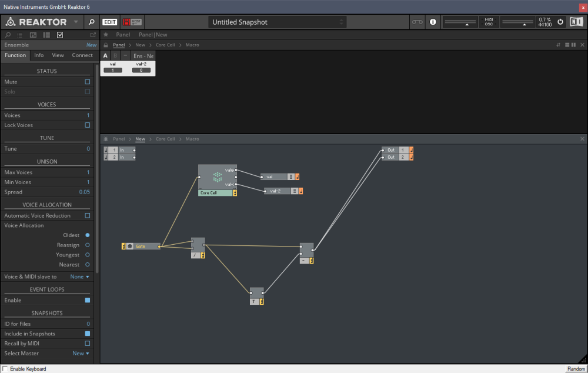Toggle Automatic Voice Reduction checkbox

click(x=88, y=215)
